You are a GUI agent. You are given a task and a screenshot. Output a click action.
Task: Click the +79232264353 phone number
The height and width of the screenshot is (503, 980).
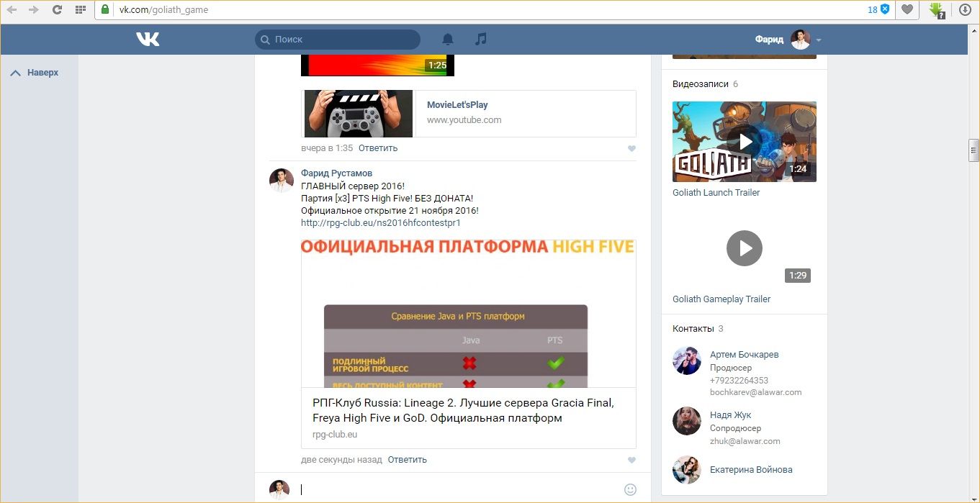tap(739, 381)
